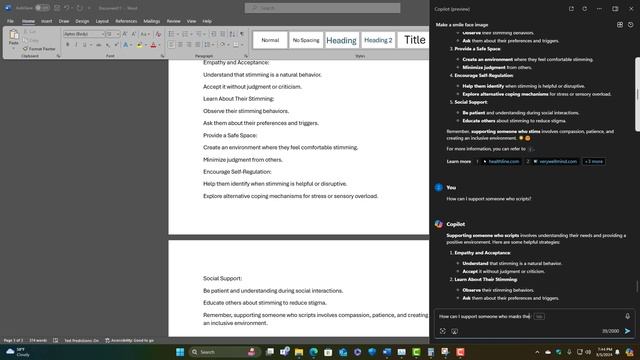640x360 pixels.
Task: Align text right
Action: 189,45
